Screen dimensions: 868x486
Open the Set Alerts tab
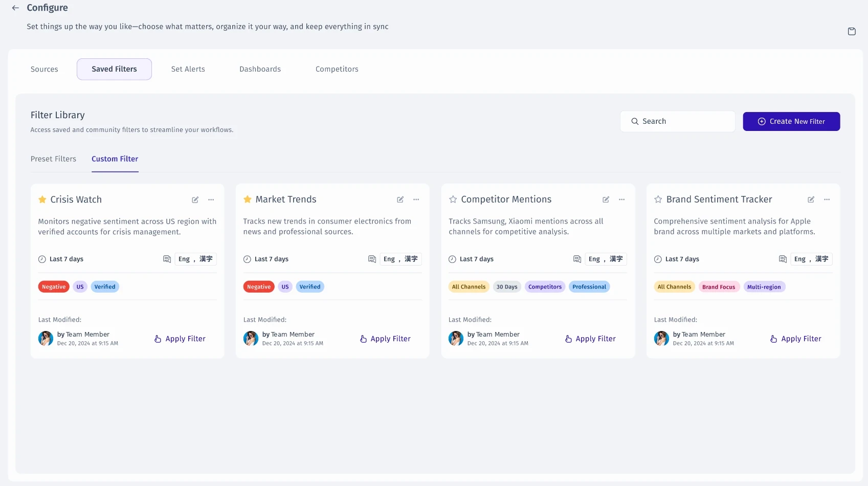188,69
